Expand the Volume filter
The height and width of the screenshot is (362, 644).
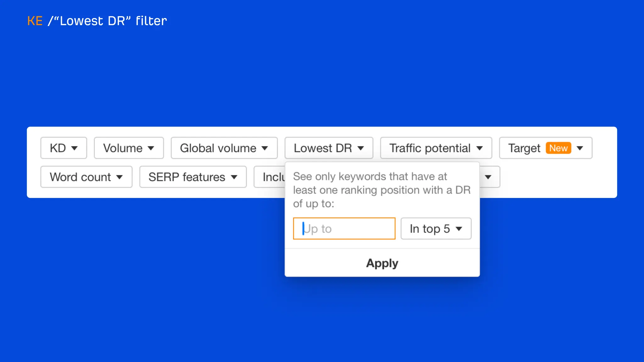pos(129,148)
